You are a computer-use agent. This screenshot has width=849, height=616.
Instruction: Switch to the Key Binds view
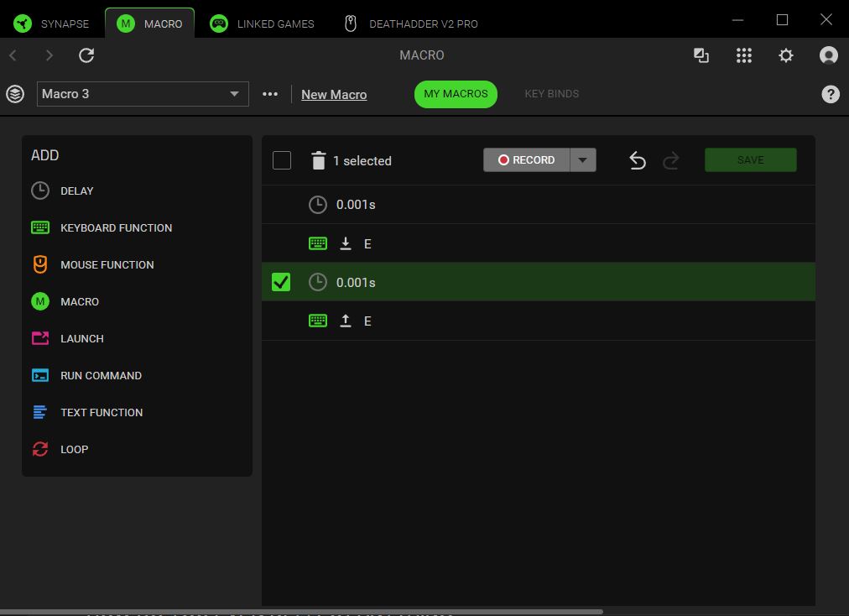551,94
